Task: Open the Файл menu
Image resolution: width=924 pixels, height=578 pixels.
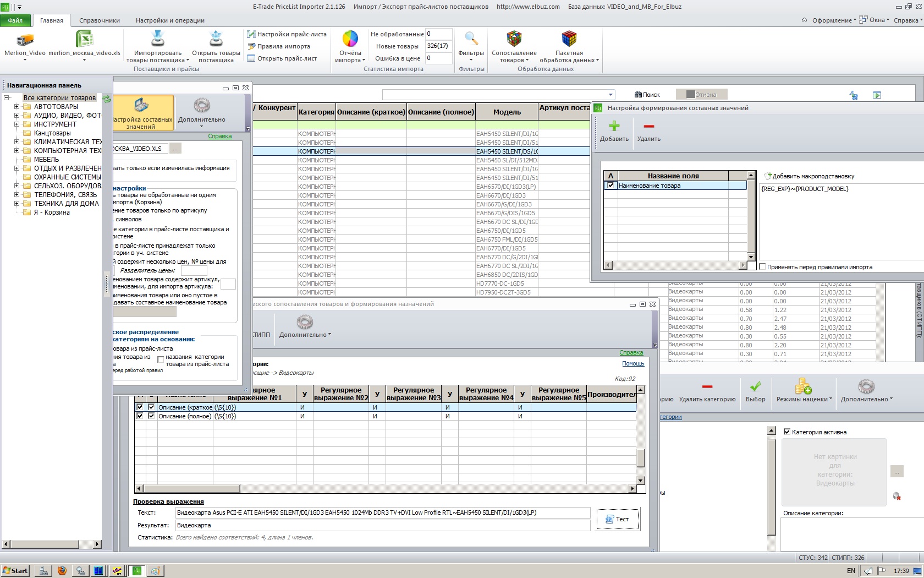Action: click(16, 20)
